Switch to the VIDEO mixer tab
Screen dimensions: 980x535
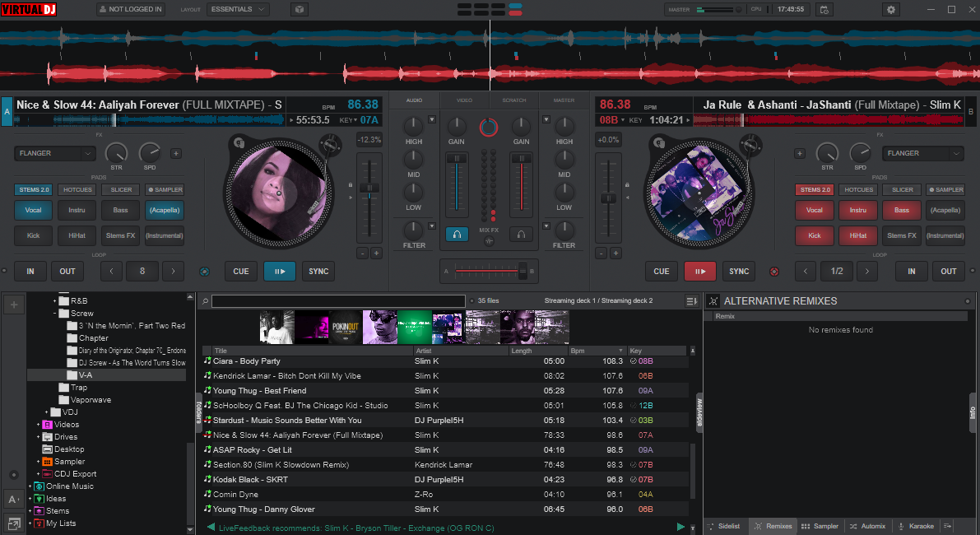[x=464, y=100]
